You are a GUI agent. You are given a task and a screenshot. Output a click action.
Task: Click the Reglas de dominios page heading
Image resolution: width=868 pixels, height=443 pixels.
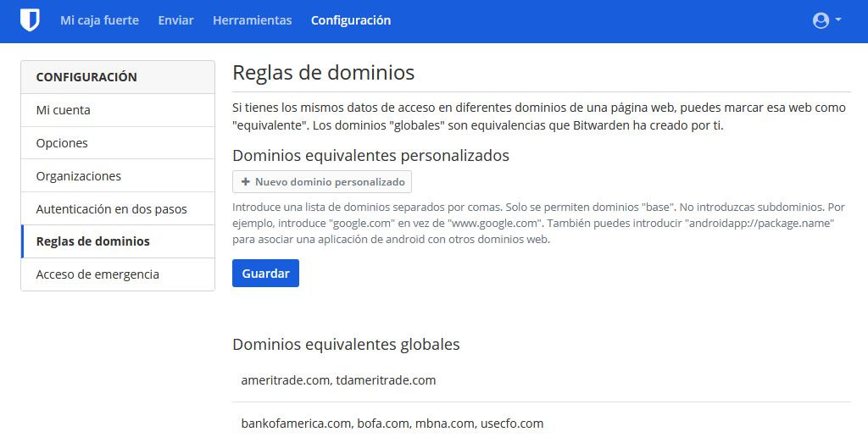(323, 73)
